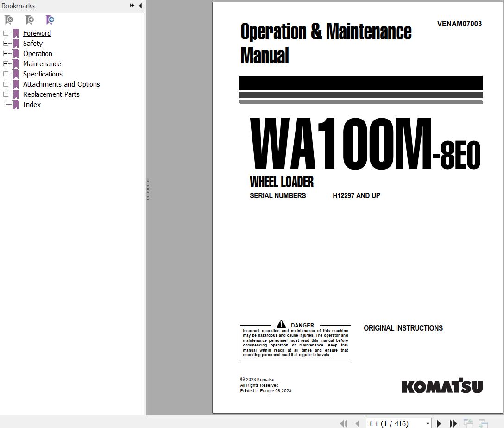Expand the Foreword bookmark node
The image size is (504, 428).
tap(6, 33)
